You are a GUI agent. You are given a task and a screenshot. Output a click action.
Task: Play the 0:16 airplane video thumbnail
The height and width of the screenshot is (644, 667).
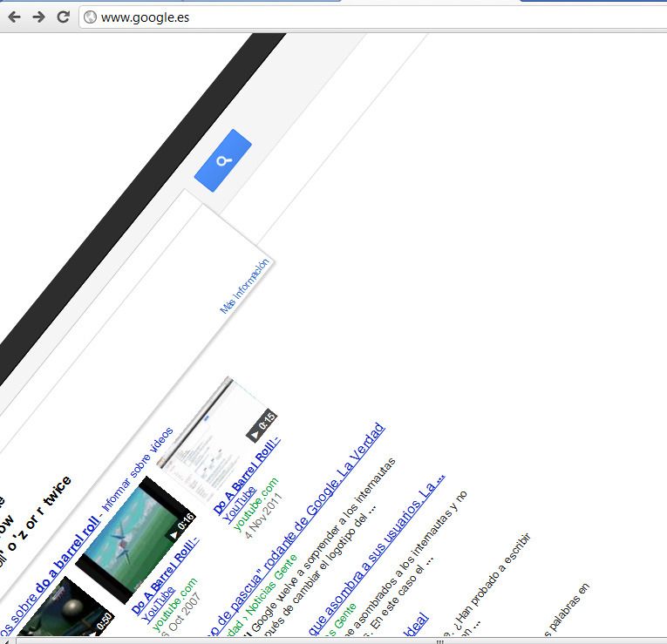click(136, 539)
